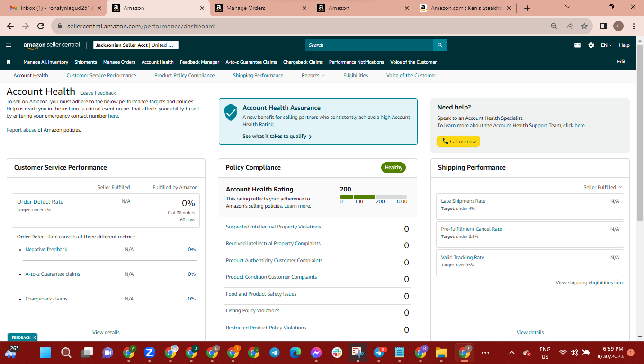Screen dimensions: 644x364
Task: Open buyer messages via the envelope icon
Action: [x=577, y=45]
